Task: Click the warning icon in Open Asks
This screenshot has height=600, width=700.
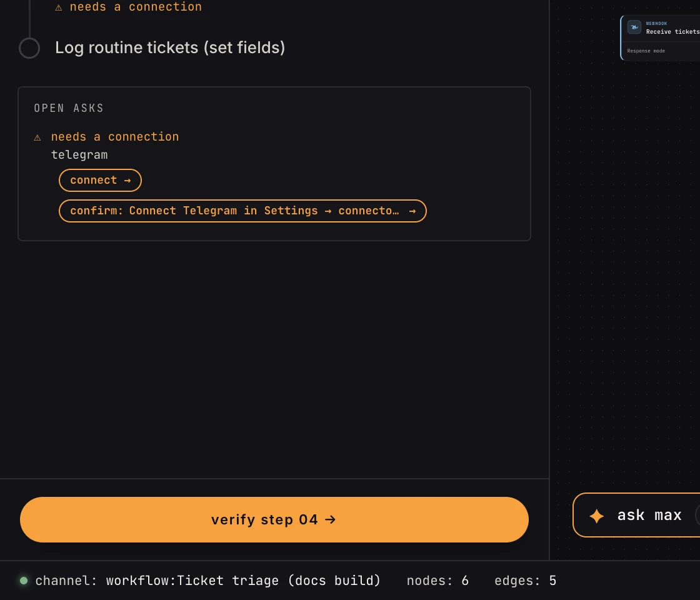Action: [x=37, y=137]
